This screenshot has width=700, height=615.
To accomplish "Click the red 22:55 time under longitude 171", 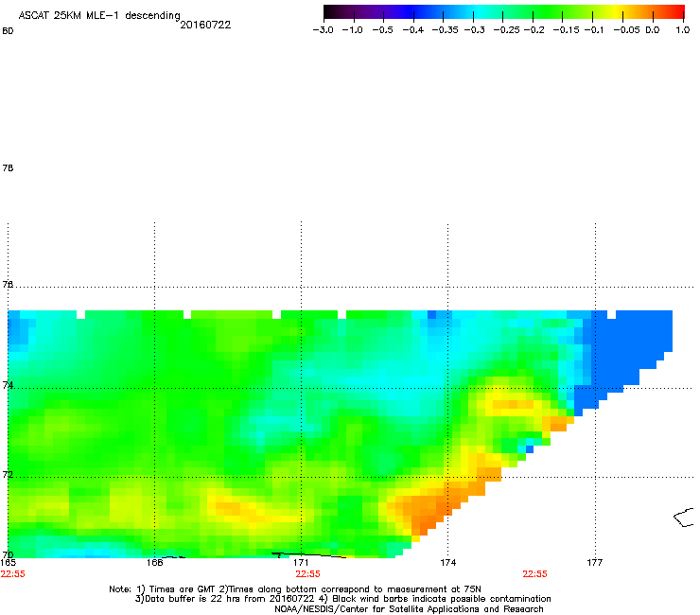I will click(307, 574).
